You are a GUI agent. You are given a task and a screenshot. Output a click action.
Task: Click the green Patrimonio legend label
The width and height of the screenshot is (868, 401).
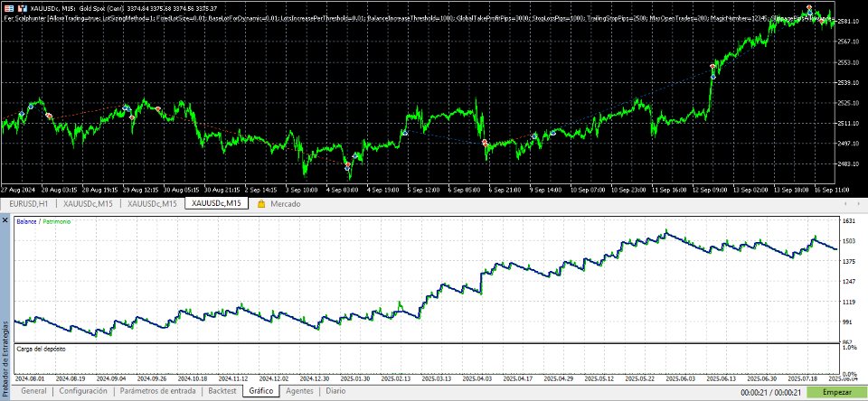point(56,222)
